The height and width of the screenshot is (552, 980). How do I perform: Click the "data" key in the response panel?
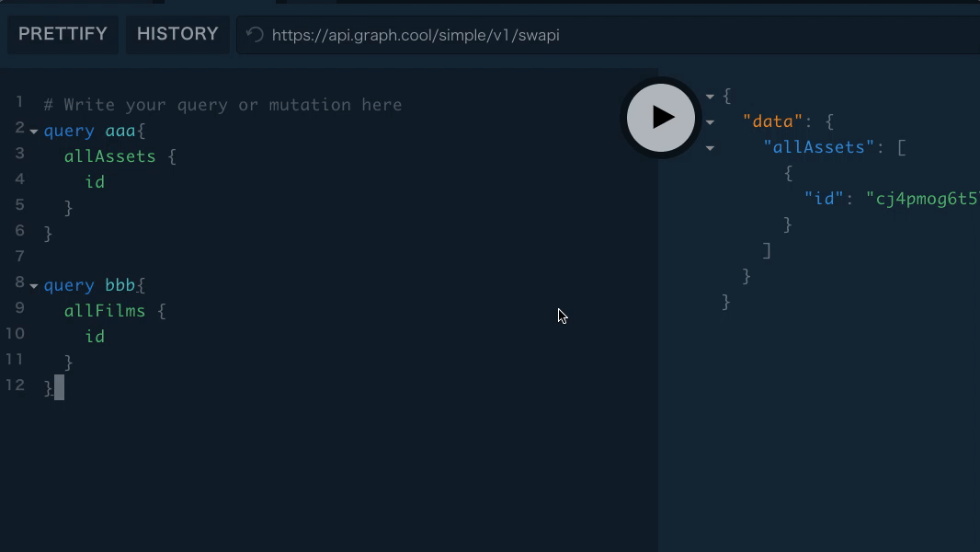[772, 121]
